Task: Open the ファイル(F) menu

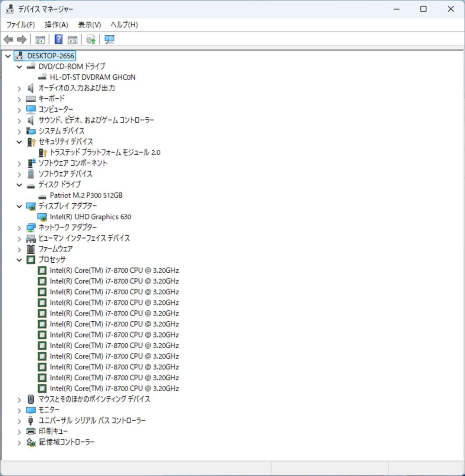Action: click(21, 25)
